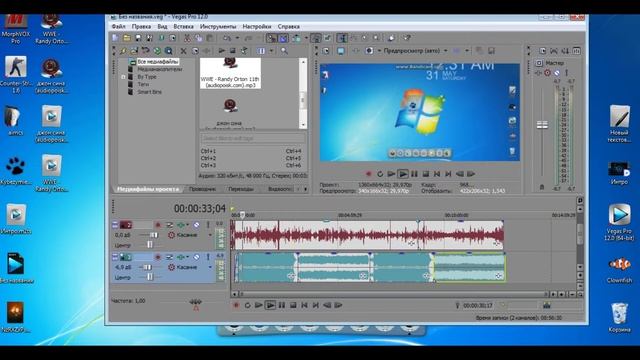The image size is (640, 360).
Task: Save preview snapshot to file
Action: coord(491,51)
